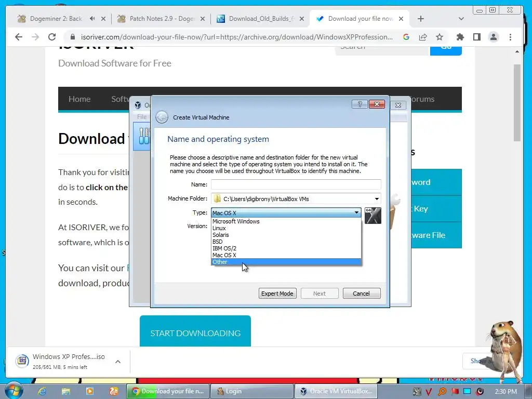Image resolution: width=532 pixels, height=399 pixels.
Task: Toggle the browser side panel icon
Action: pos(477,37)
